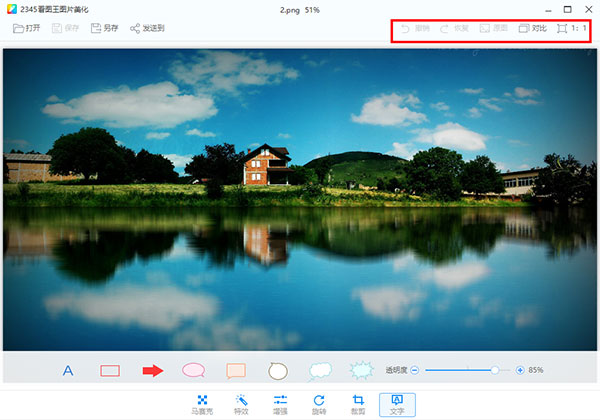Choose the red arrow shape
600x420 pixels.
pos(152,370)
